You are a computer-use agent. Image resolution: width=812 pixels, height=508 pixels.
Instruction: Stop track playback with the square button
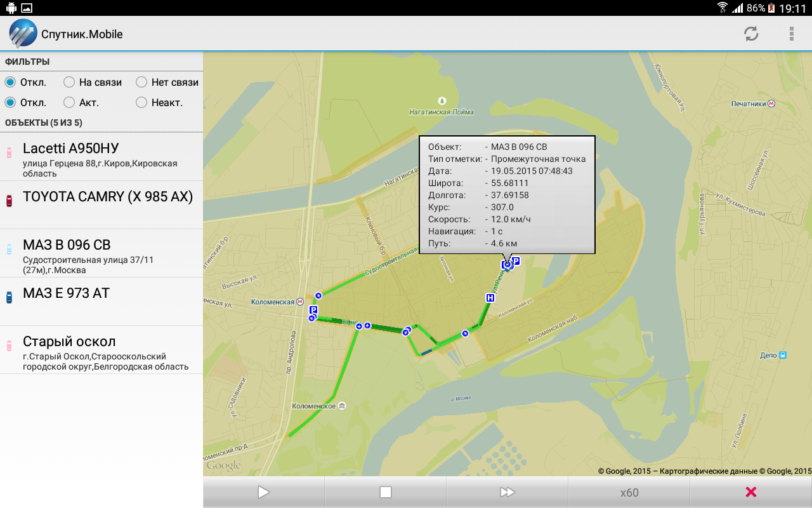385,492
